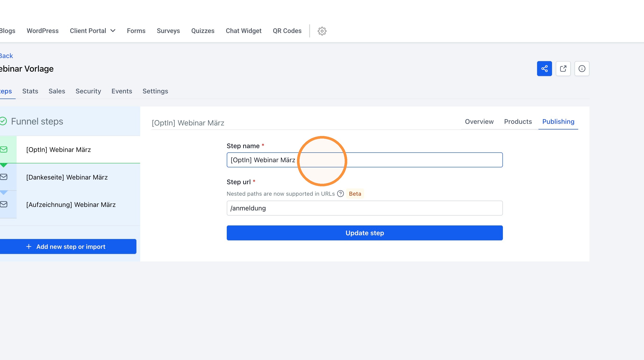The height and width of the screenshot is (360, 644).
Task: Click the Beta badge
Action: coord(355,194)
